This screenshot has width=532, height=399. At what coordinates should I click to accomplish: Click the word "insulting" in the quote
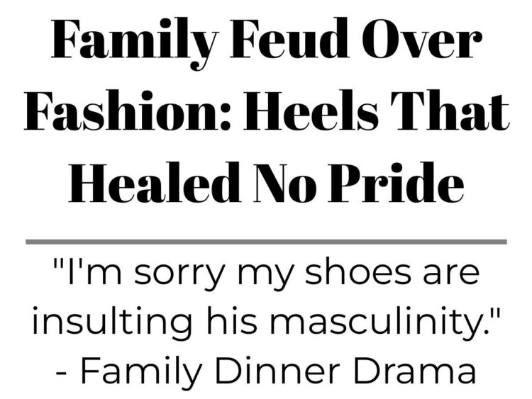click(x=111, y=322)
